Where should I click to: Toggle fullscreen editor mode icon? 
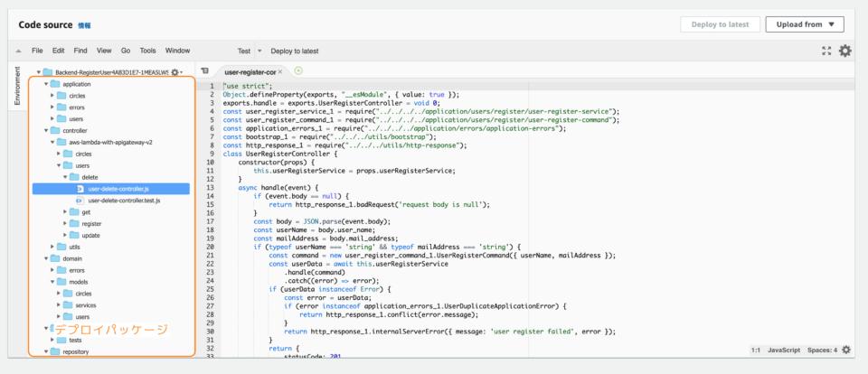pyautogui.click(x=826, y=51)
